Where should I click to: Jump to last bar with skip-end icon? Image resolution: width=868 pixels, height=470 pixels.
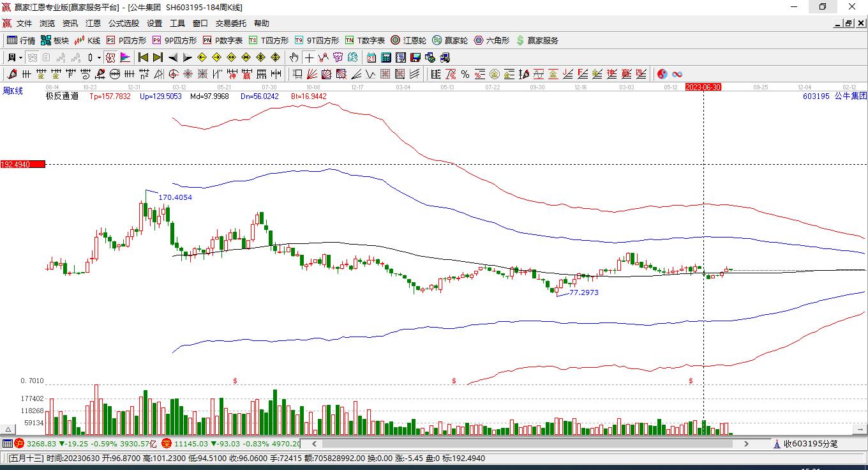(158, 57)
